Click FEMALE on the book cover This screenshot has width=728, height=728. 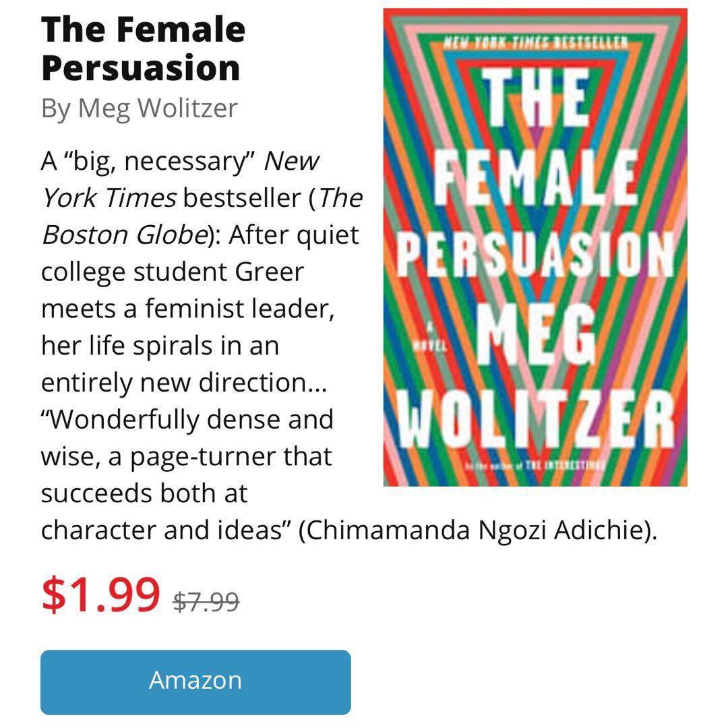click(x=535, y=181)
